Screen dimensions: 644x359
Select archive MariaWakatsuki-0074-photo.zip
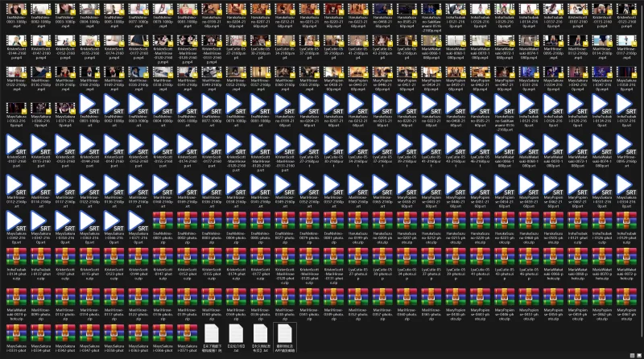tap(16, 304)
